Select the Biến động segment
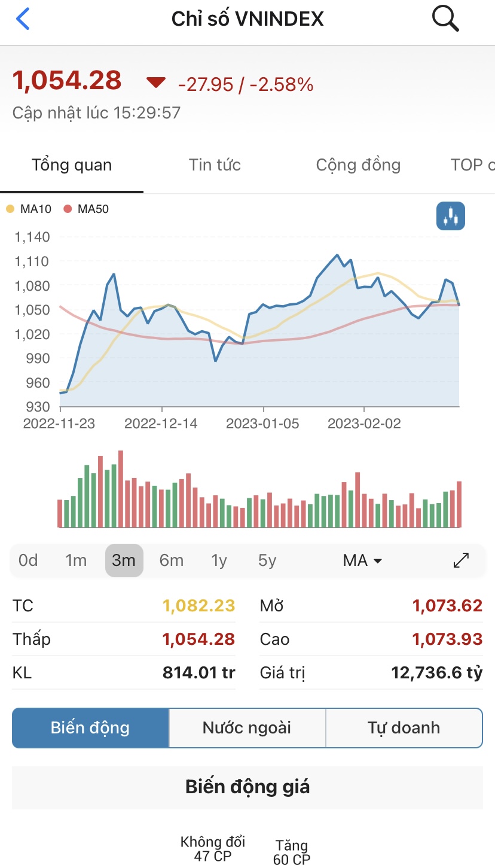This screenshot has height=868, width=495. (90, 728)
